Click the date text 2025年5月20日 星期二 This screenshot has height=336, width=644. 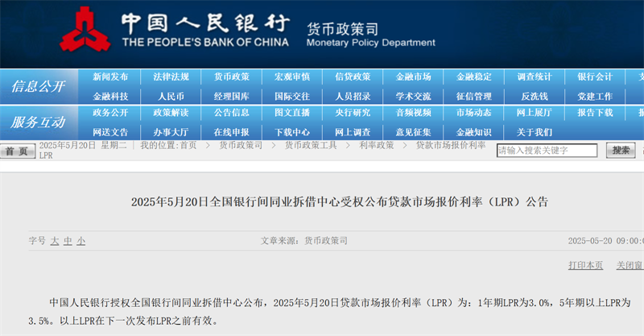click(x=83, y=145)
